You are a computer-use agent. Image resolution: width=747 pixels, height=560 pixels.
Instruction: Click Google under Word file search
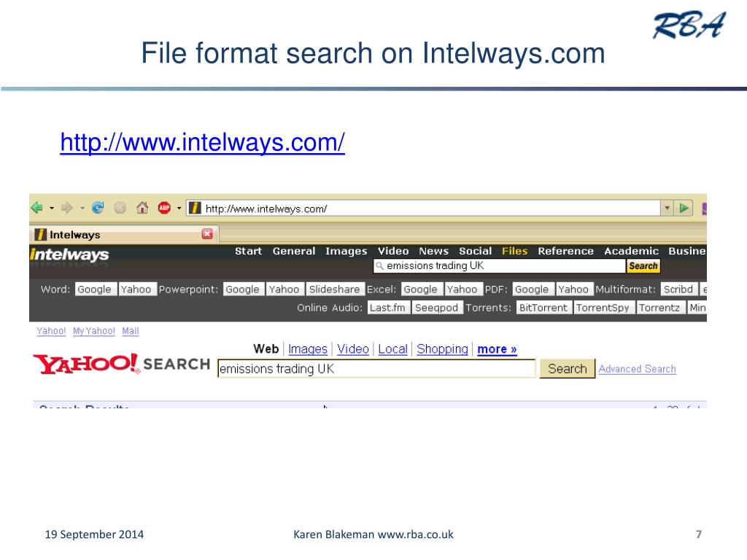[95, 289]
